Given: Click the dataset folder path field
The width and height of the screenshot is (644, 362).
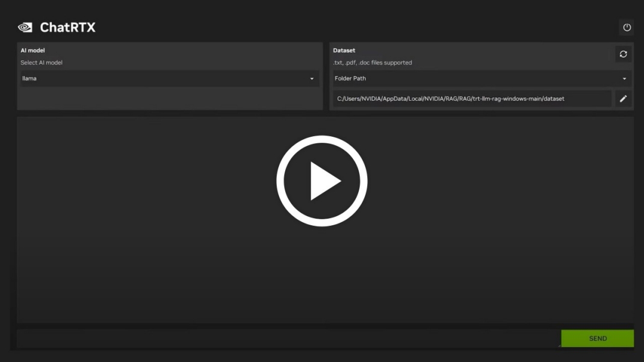Looking at the screenshot, I should tap(471, 99).
